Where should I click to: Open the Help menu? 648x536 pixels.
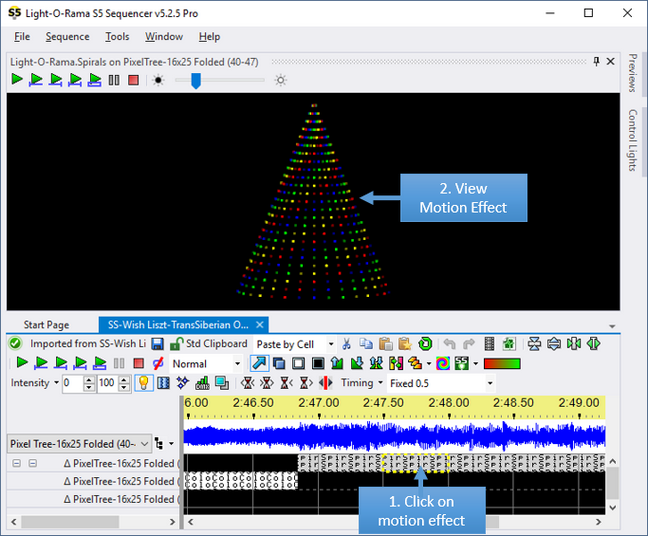209,37
